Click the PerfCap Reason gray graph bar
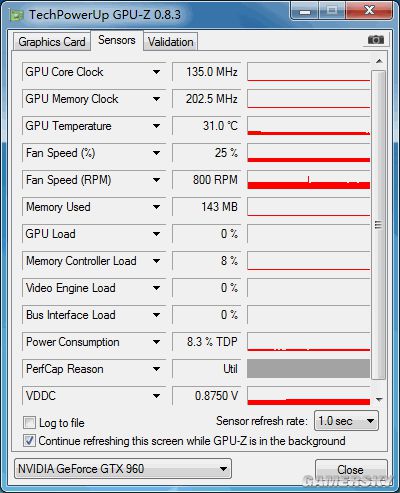 [308, 369]
